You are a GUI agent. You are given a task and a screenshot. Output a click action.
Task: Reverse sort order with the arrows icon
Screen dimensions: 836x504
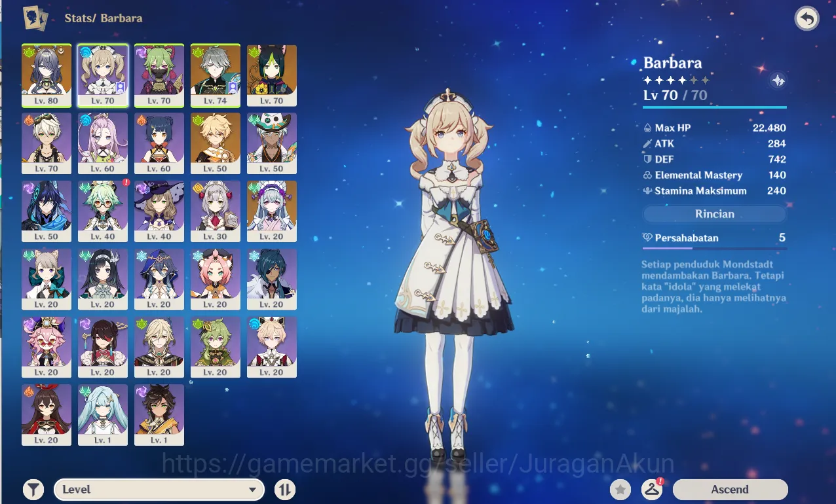coord(285,489)
